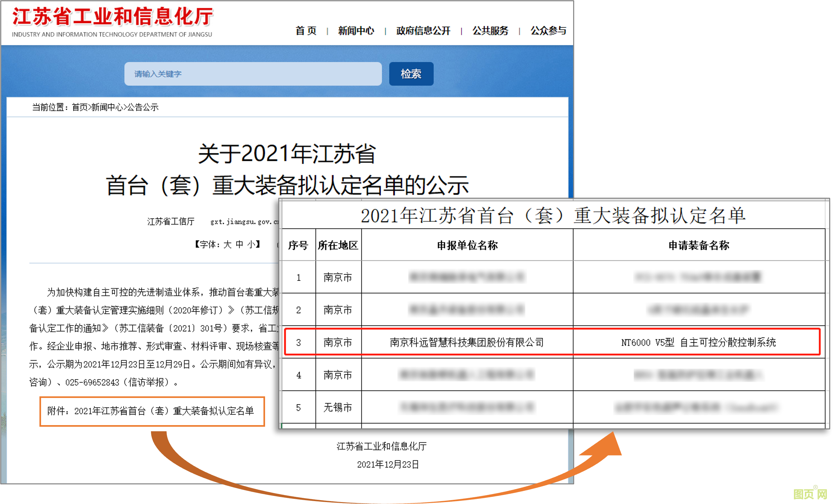This screenshot has height=504, width=833.
Task: Open the 政府信息公开 navigation item
Action: click(423, 31)
